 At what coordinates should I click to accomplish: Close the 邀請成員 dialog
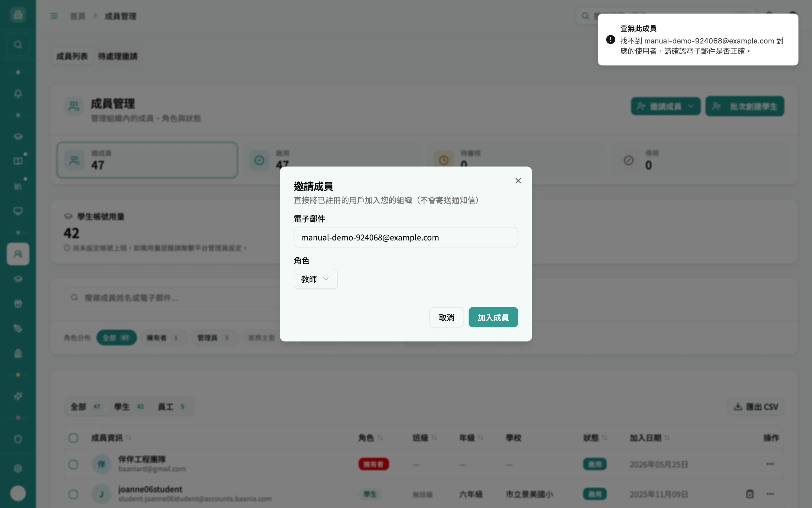tap(518, 181)
